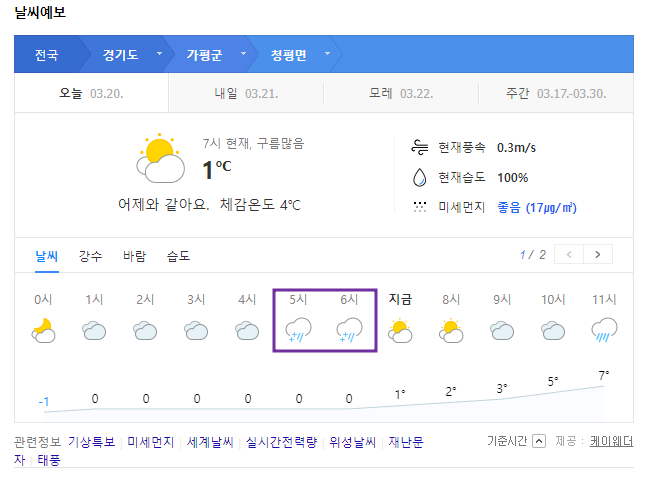Switch to the 내일 03.21. tab
Viewport: 645px width, 477px height.
click(246, 93)
